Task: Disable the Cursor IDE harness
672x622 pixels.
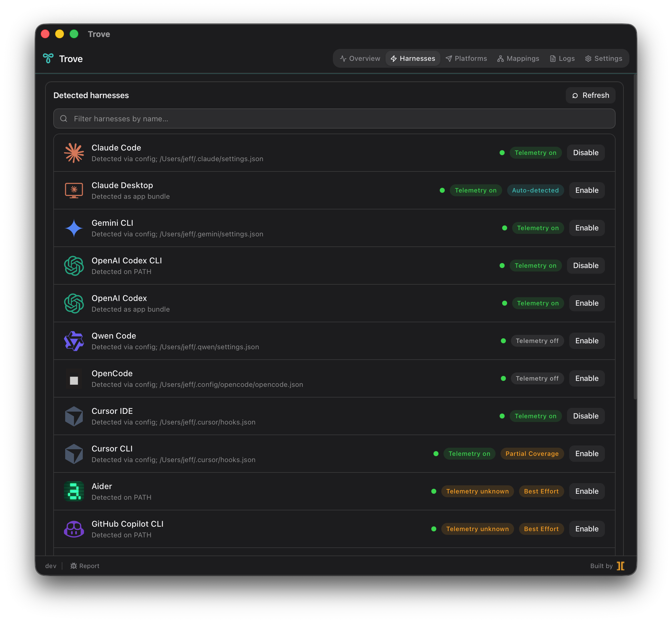Action: (586, 416)
